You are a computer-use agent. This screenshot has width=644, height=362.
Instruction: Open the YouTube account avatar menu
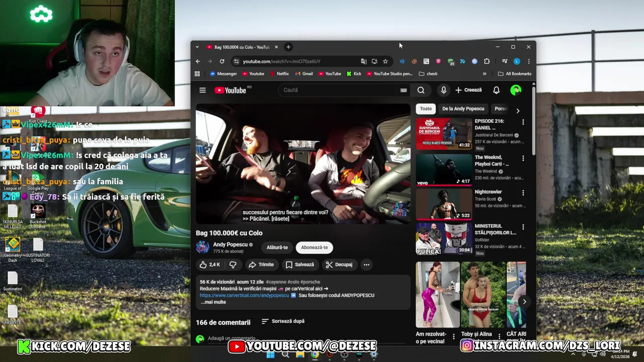coord(516,90)
